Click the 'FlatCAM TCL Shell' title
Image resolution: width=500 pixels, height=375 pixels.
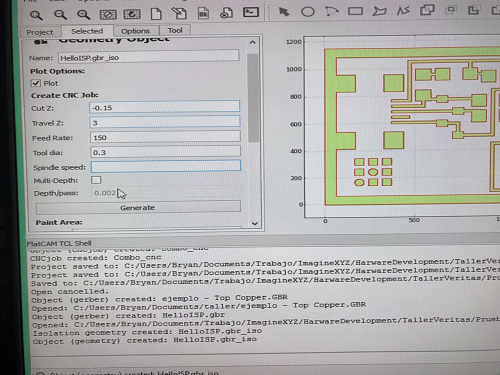[59, 243]
